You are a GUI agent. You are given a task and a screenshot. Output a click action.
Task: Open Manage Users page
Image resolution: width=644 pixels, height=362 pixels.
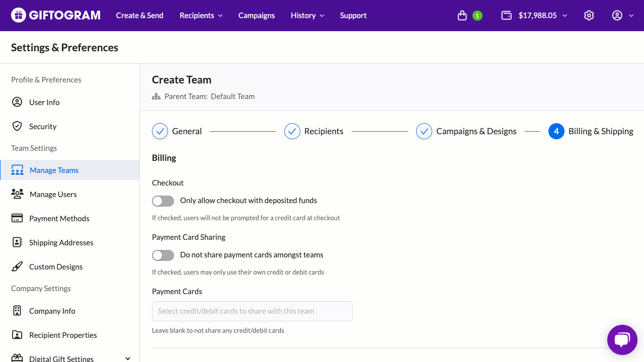pyautogui.click(x=53, y=194)
